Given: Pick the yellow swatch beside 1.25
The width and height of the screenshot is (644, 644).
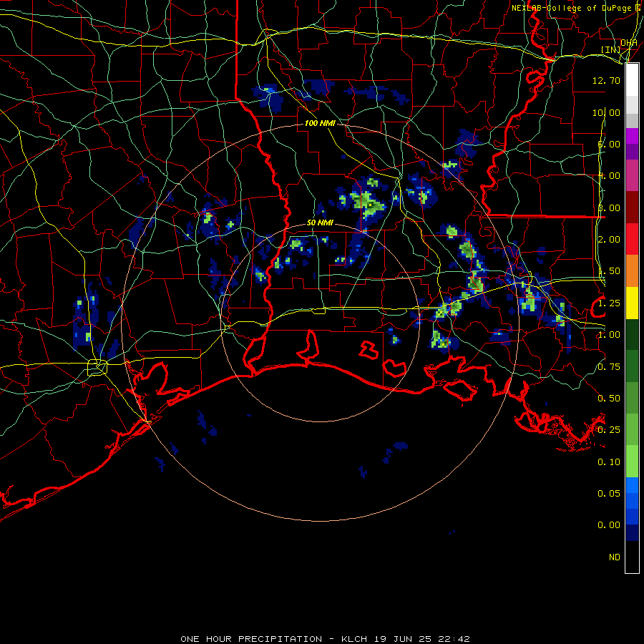Looking at the screenshot, I should click(632, 303).
